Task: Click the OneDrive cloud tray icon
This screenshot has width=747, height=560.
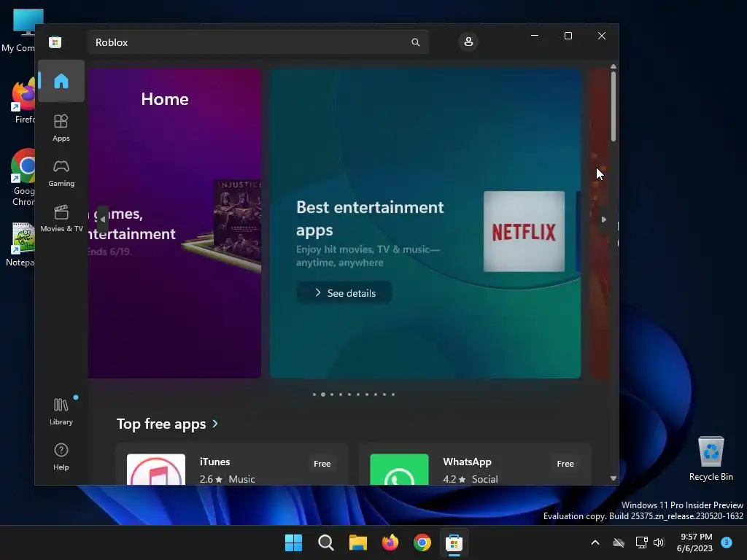Action: (x=619, y=542)
